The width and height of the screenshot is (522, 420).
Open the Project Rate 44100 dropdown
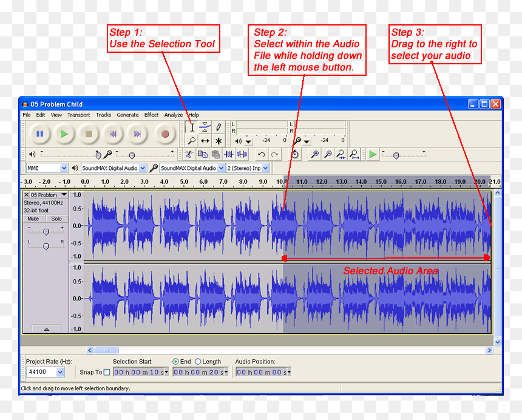point(60,372)
